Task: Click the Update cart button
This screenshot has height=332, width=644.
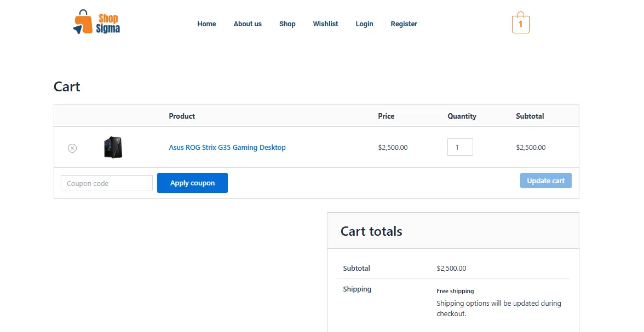Action: (x=546, y=180)
